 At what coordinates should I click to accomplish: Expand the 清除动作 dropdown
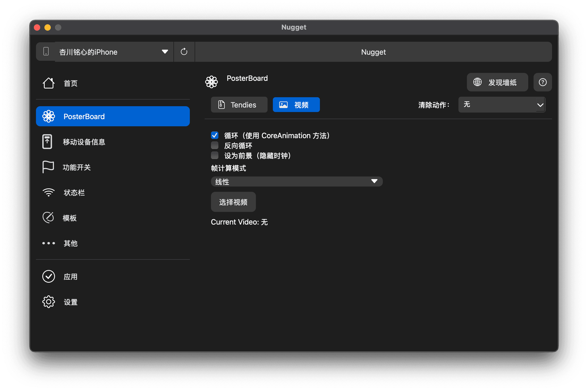tap(502, 105)
